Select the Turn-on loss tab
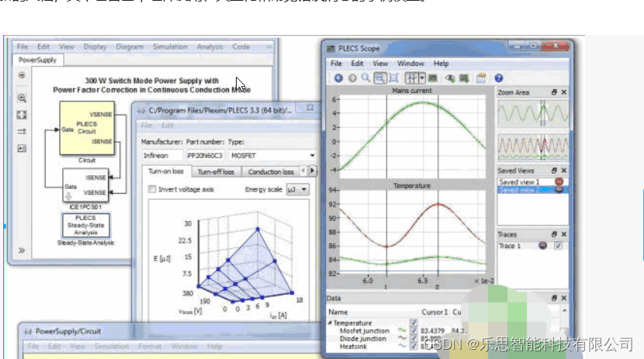 pos(166,171)
